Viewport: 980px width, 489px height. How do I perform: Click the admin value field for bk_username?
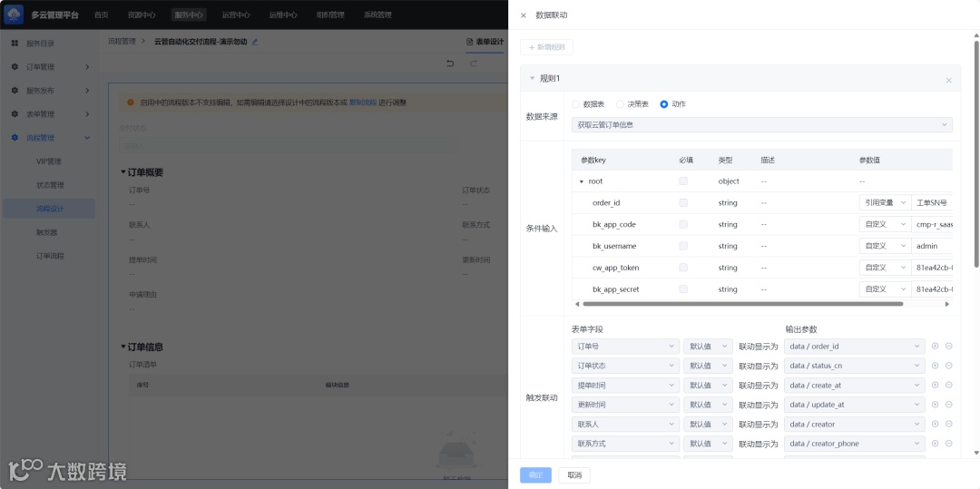tap(932, 246)
